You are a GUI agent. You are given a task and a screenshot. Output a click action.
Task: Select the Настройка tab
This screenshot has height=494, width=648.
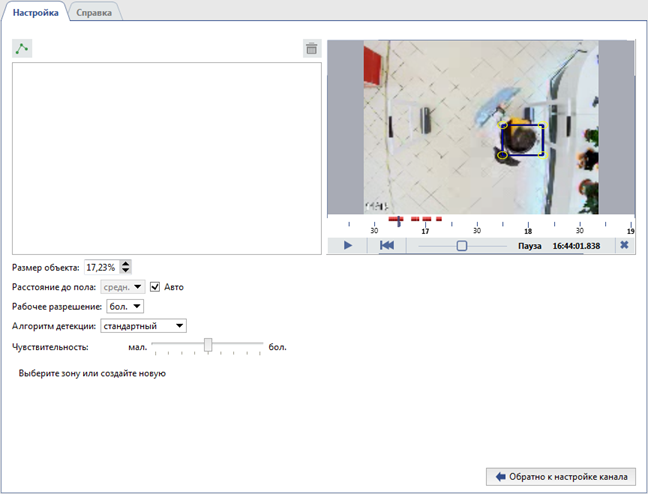pos(35,13)
